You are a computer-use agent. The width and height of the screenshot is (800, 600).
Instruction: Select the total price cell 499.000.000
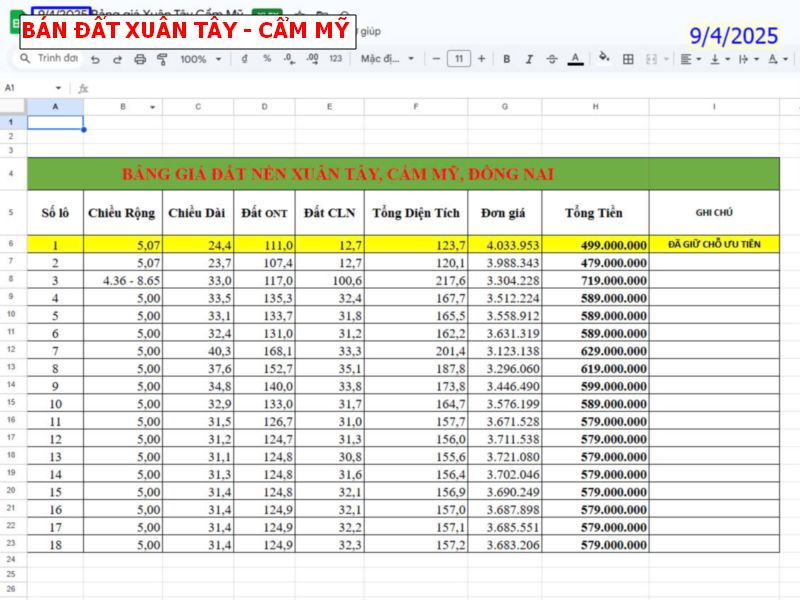click(595, 245)
